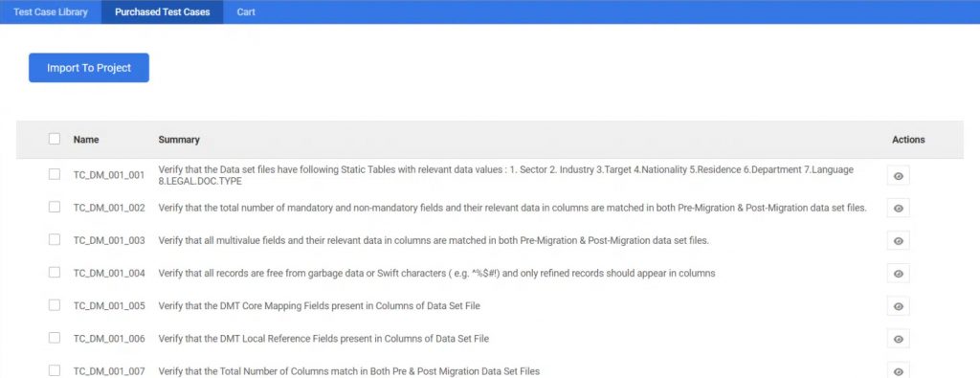Open eye icon for TC_DM_001_007
This screenshot has height=378, width=980.
898,371
